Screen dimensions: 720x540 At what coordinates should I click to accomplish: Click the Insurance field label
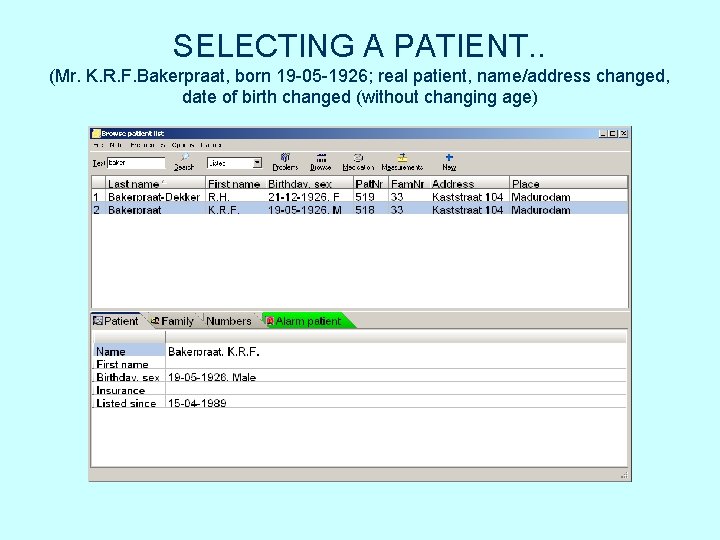click(120, 390)
